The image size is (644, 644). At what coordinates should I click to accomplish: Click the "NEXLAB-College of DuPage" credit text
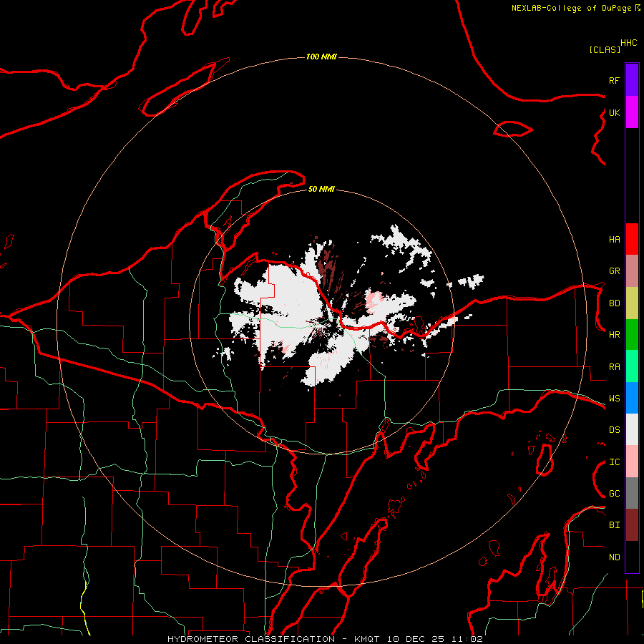coord(571,8)
